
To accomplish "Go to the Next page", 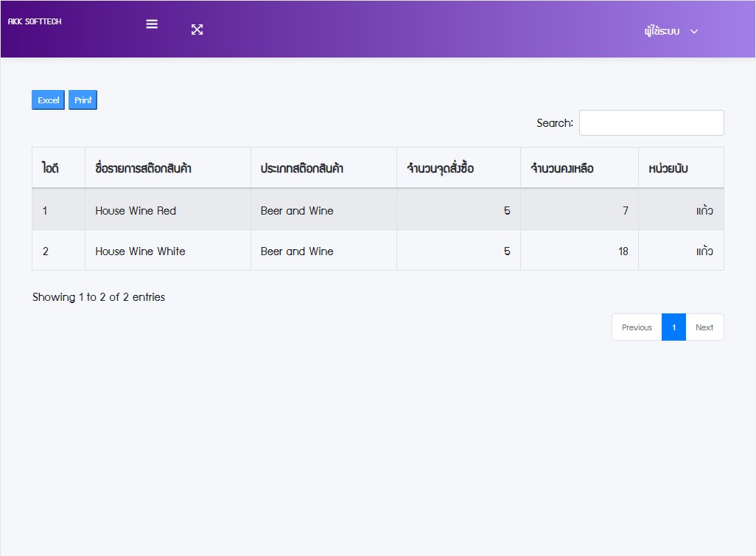I will click(704, 327).
